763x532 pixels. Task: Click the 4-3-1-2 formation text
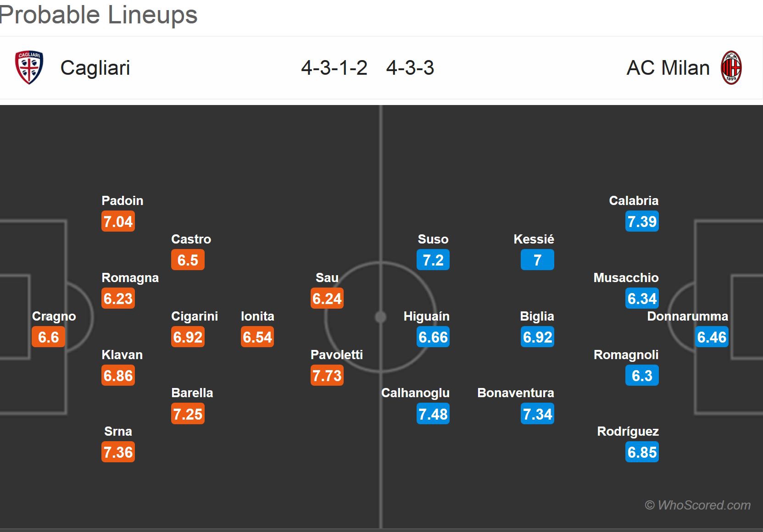point(334,68)
